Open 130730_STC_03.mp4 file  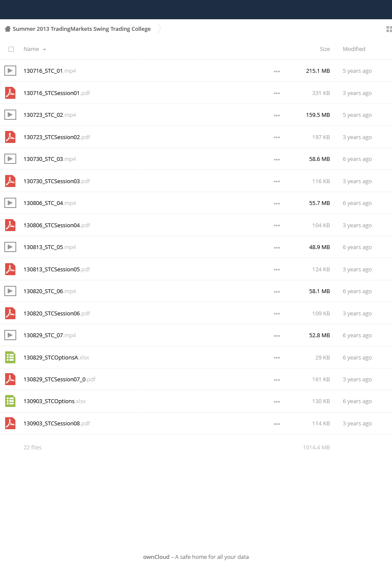50,159
